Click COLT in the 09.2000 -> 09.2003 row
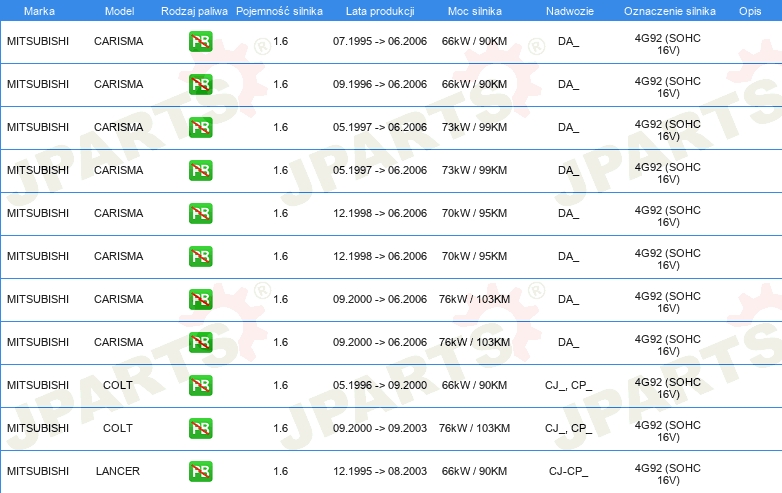The image size is (782, 493). (x=118, y=428)
